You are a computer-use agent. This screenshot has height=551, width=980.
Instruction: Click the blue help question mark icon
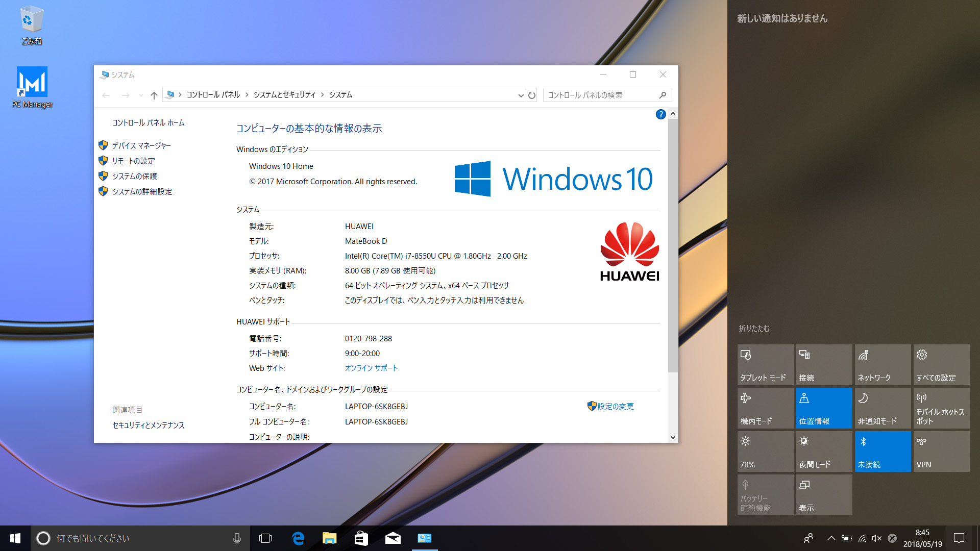[660, 114]
